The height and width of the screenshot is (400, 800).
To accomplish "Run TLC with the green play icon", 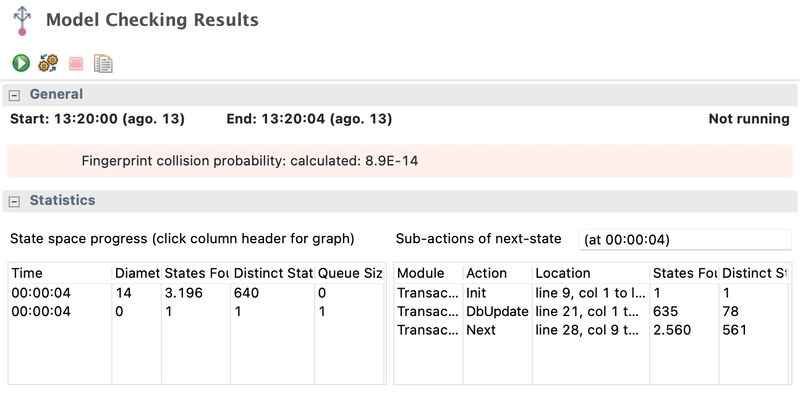I will 21,63.
